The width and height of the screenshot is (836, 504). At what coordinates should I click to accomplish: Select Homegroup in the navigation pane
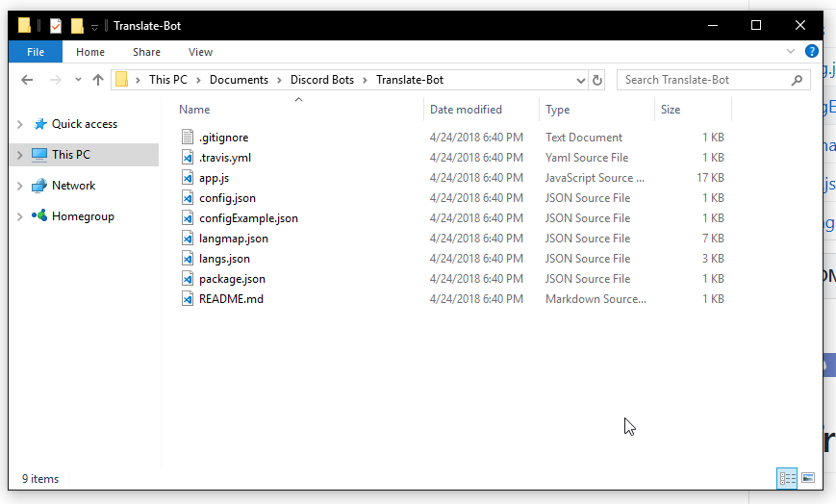(83, 216)
